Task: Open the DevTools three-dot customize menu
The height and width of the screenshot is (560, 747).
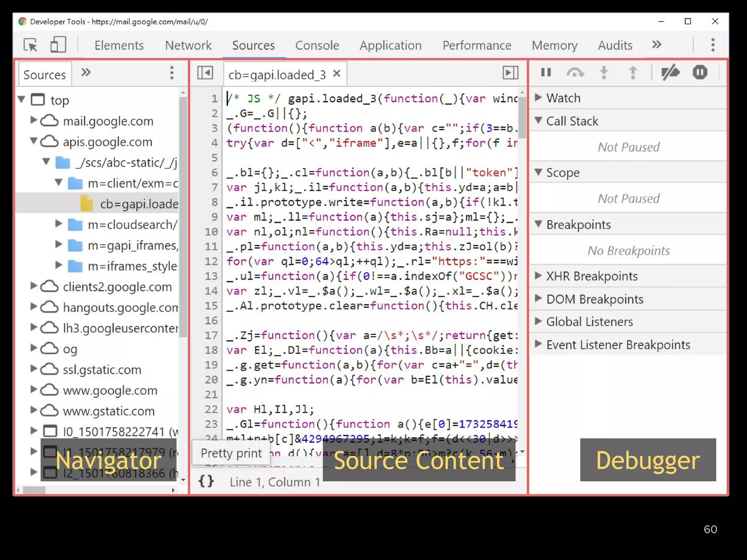Action: tap(713, 45)
